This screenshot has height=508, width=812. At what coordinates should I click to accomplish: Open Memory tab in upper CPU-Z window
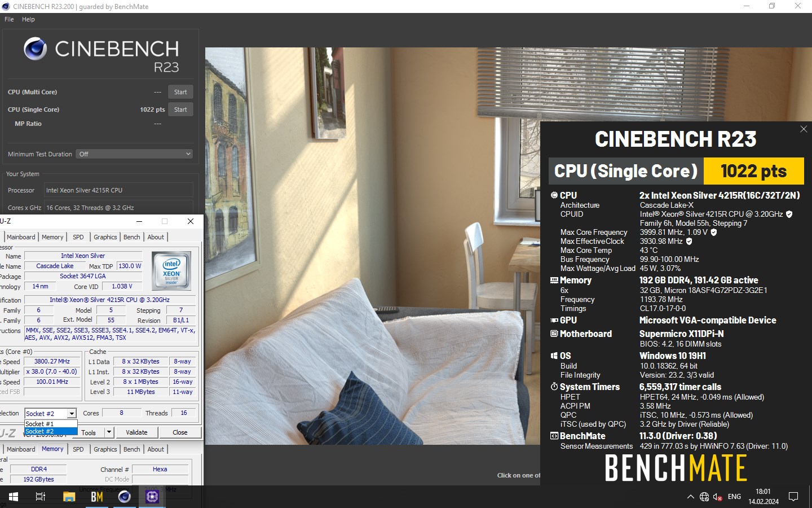52,237
